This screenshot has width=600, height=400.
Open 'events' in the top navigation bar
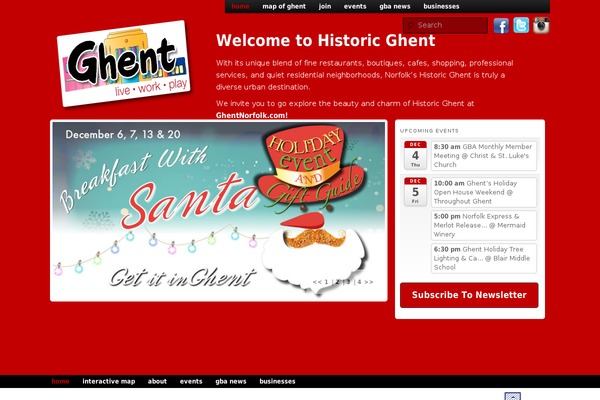pos(355,6)
